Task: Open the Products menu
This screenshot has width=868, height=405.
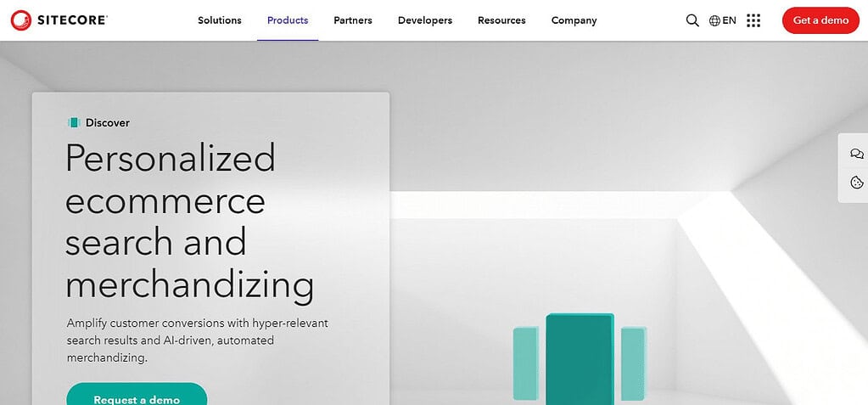Action: tap(288, 20)
